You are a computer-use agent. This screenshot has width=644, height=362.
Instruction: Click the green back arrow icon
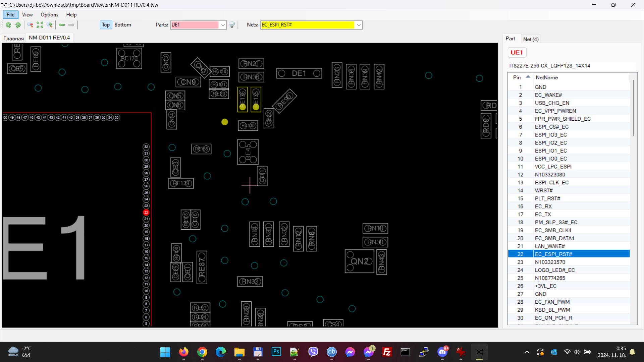(62, 25)
